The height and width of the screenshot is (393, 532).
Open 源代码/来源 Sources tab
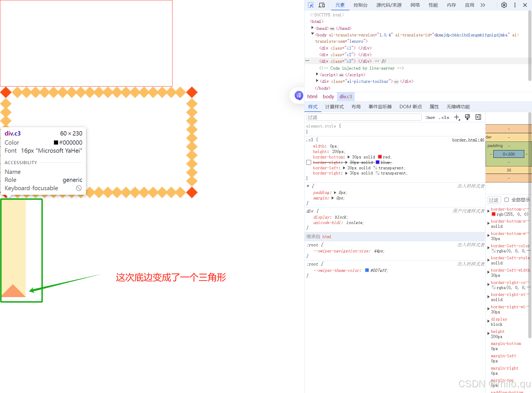pyautogui.click(x=389, y=5)
